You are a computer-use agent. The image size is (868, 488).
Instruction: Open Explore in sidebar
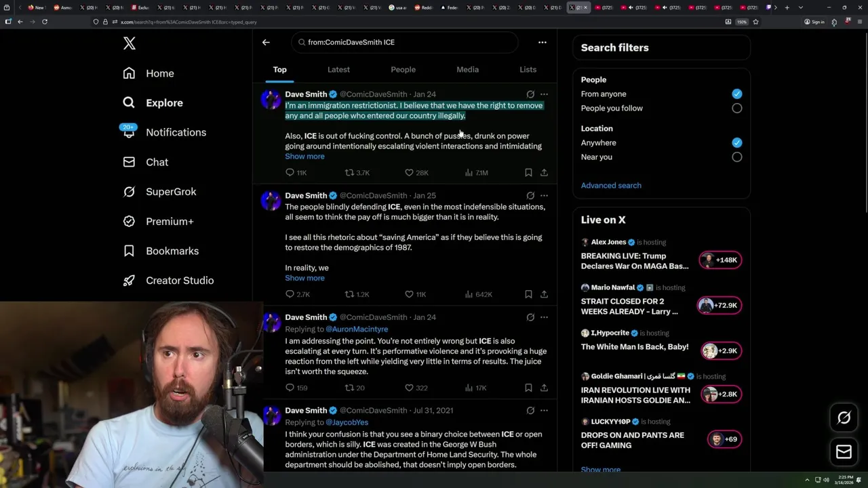(x=153, y=103)
